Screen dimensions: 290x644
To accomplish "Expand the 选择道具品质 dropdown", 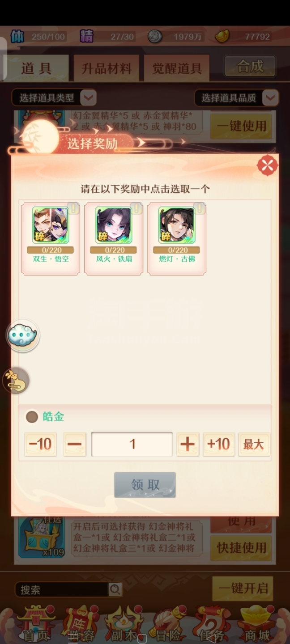I will pos(236,97).
